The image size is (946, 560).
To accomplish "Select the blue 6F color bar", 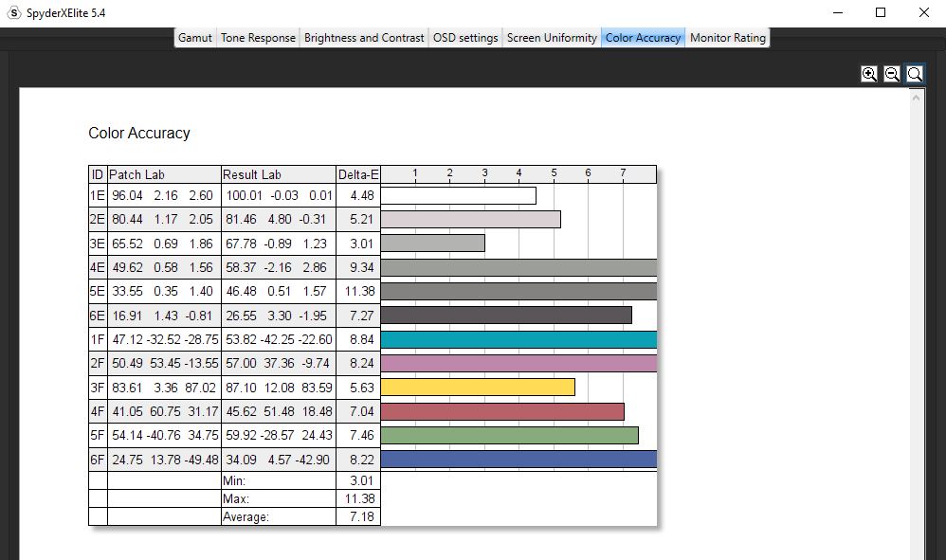I will click(518, 459).
